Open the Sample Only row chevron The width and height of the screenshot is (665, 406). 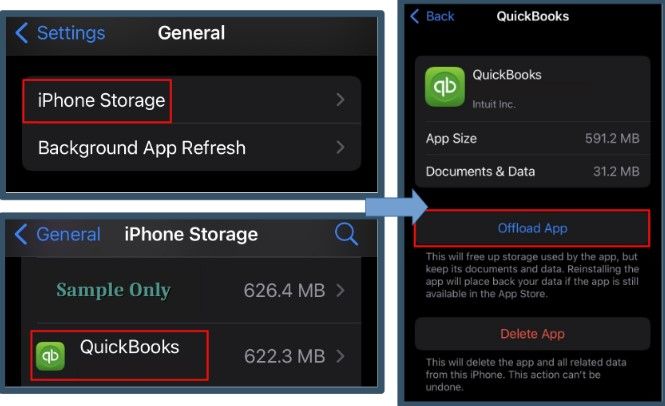(x=340, y=291)
